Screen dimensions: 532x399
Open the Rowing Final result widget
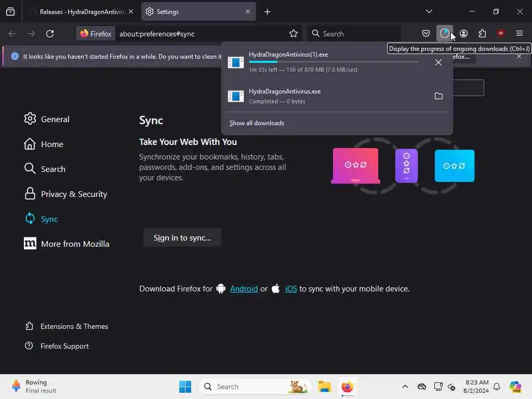click(34, 387)
